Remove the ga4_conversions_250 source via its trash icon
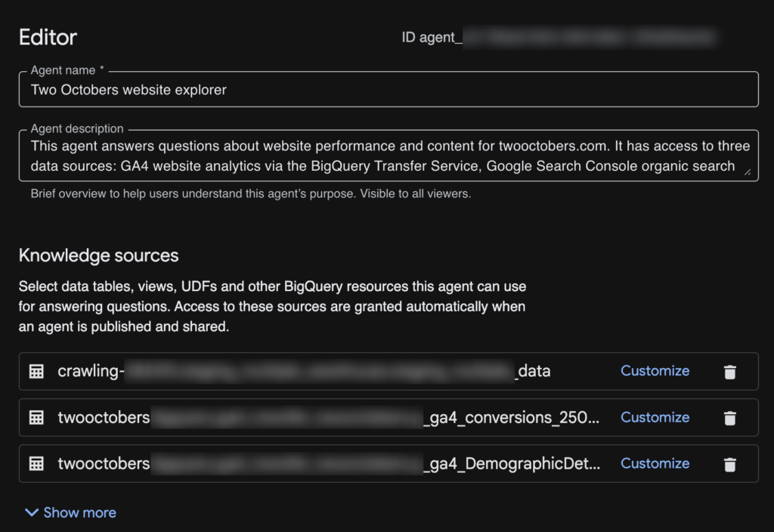The image size is (774, 532). [x=730, y=417]
